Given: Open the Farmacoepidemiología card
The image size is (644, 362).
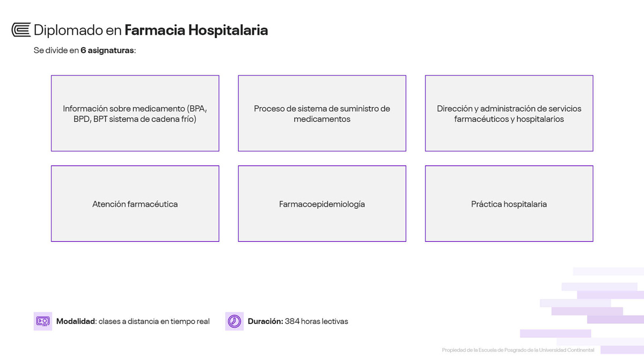Looking at the screenshot, I should click(322, 204).
